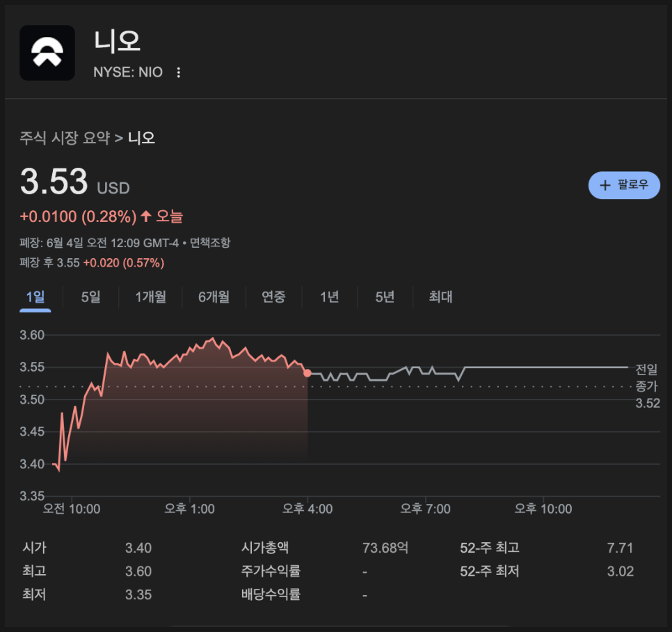Click the 3.60 y-axis label
Viewport: 672px width, 632px height.
pyautogui.click(x=32, y=335)
